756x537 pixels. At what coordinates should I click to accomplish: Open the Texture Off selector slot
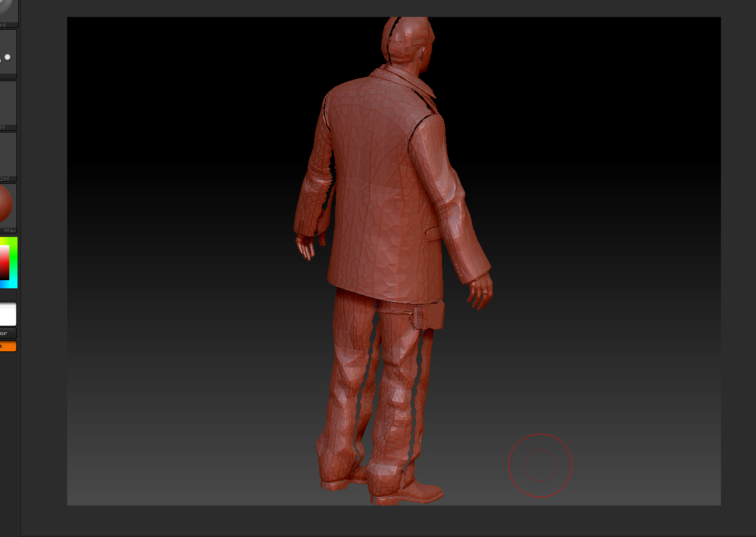8,155
